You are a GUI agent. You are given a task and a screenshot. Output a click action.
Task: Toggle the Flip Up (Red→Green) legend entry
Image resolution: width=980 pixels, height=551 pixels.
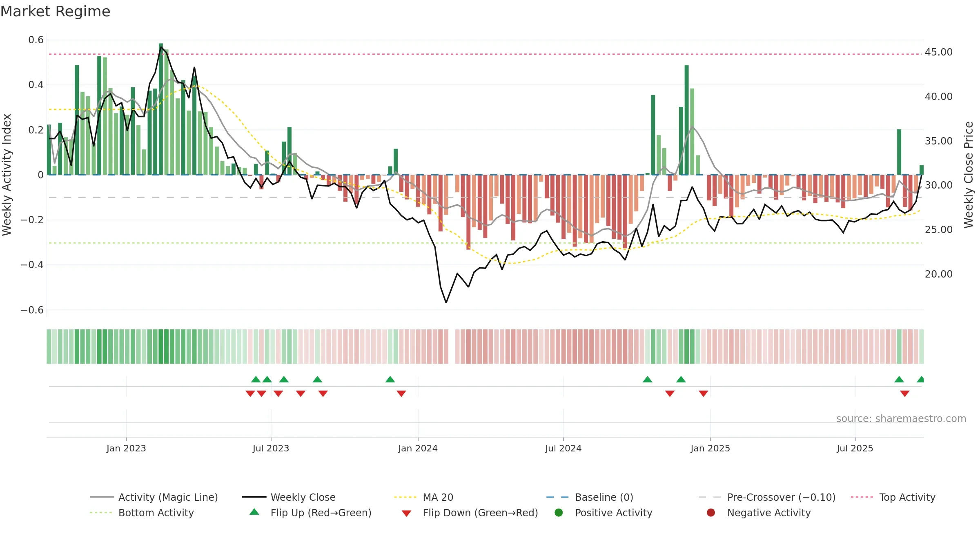tap(310, 513)
